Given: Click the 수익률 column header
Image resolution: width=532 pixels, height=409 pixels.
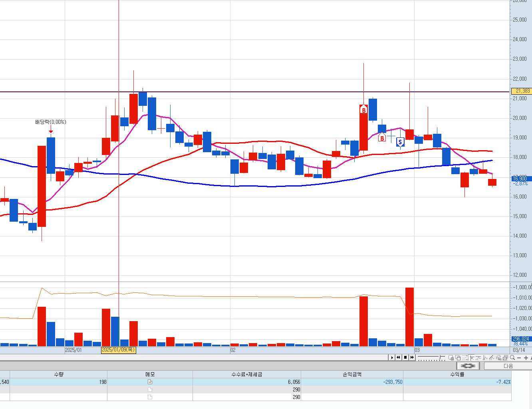Looking at the screenshot, I should 457,374.
